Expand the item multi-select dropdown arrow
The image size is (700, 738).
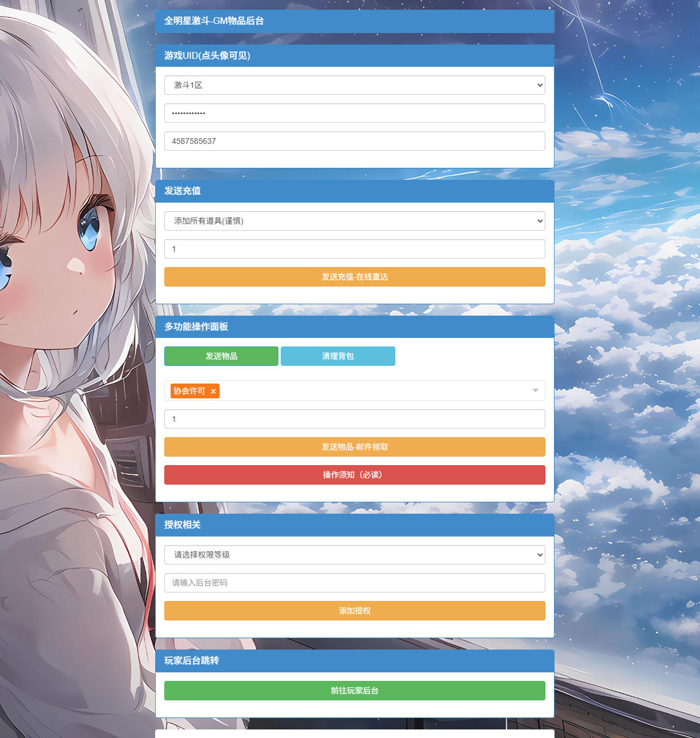[x=535, y=390]
